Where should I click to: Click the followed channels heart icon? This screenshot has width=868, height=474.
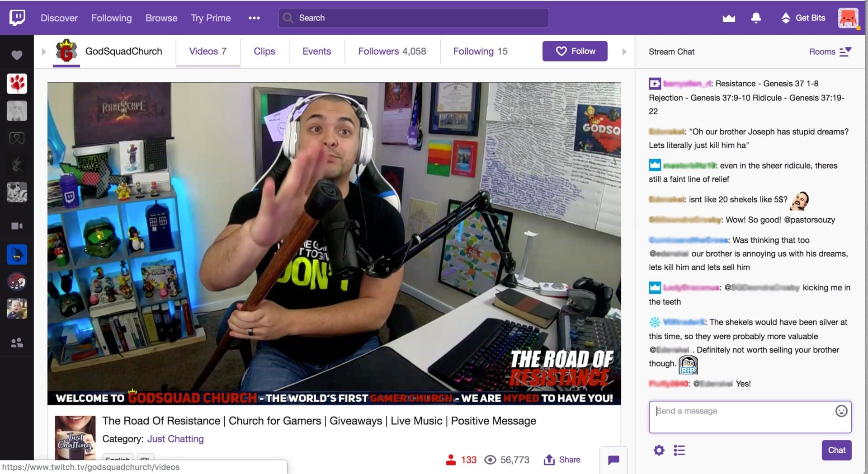17,55
